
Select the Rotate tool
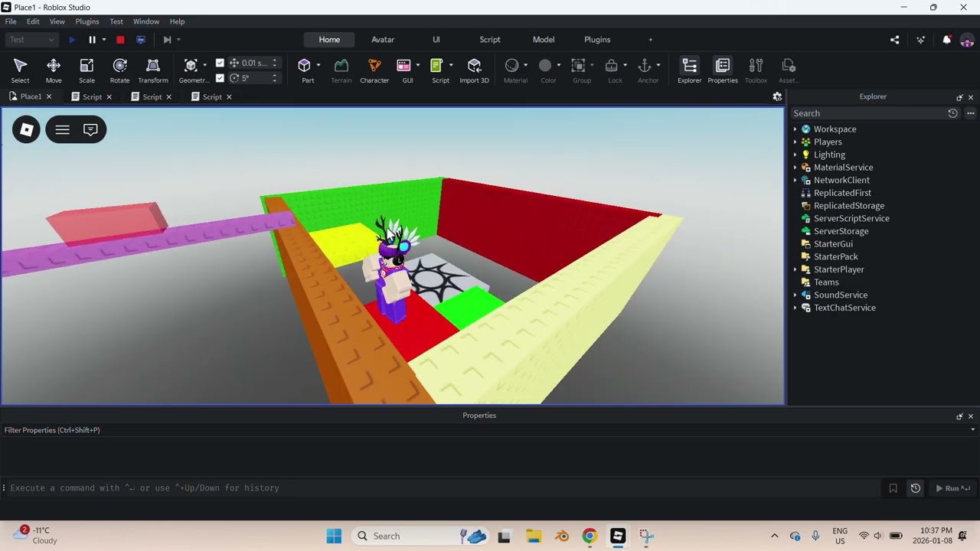tap(119, 70)
